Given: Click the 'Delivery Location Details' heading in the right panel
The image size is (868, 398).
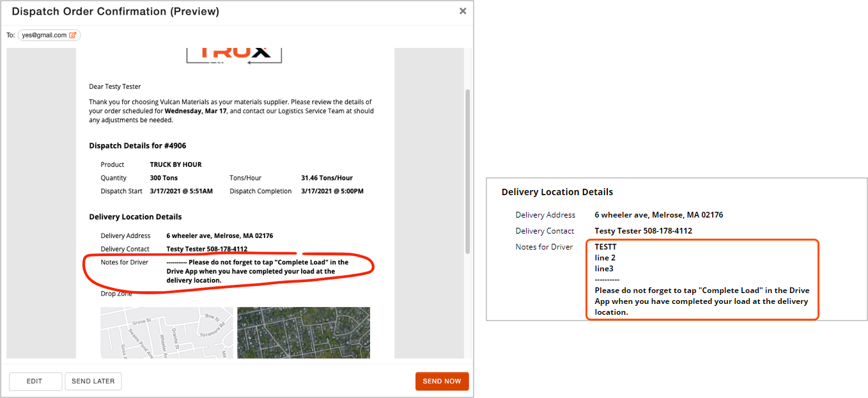Looking at the screenshot, I should 557,192.
